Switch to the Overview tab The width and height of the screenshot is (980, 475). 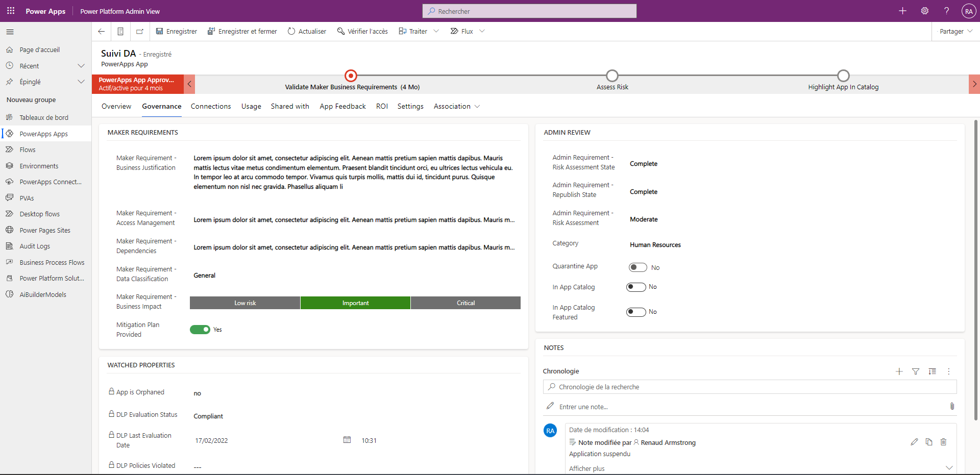[116, 106]
